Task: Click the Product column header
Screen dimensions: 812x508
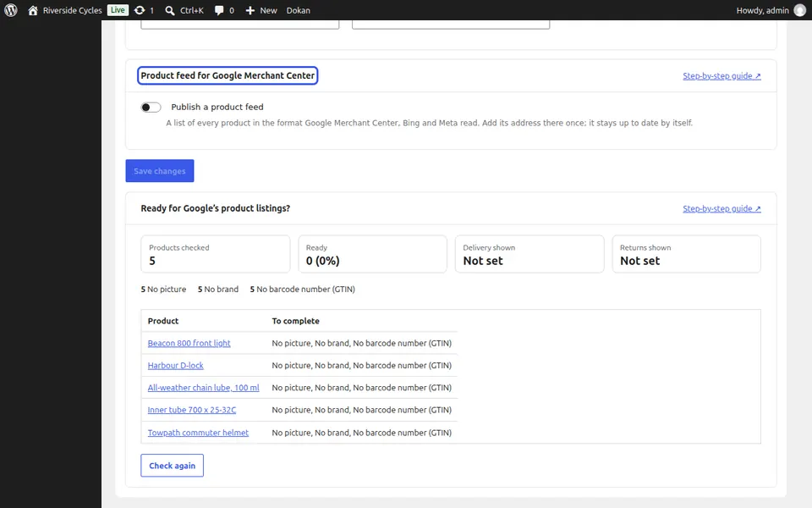Action: (x=163, y=321)
